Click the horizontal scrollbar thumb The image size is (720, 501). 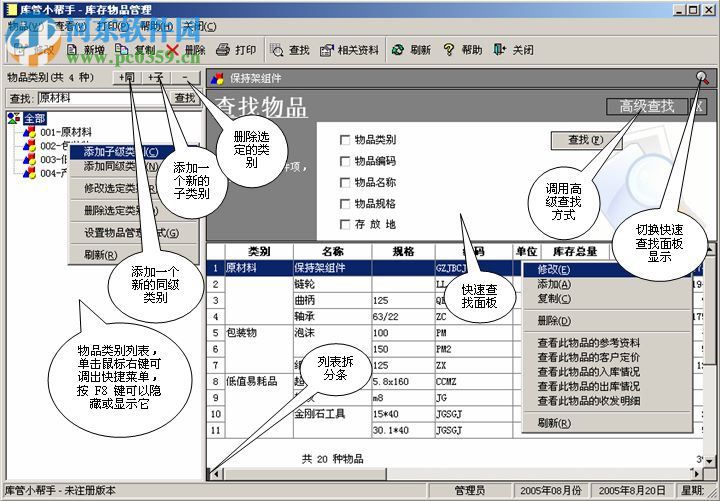(x=305, y=473)
